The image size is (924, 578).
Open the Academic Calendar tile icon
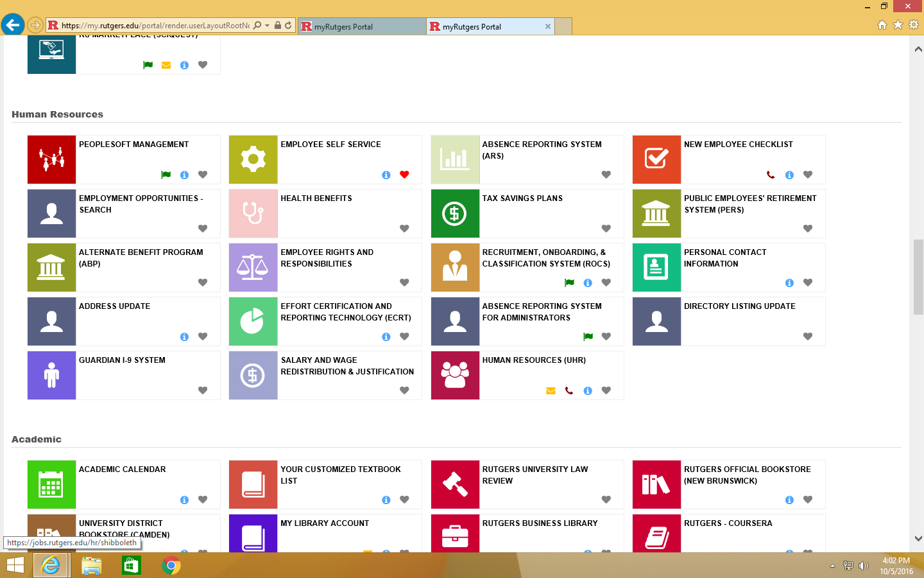(x=51, y=484)
